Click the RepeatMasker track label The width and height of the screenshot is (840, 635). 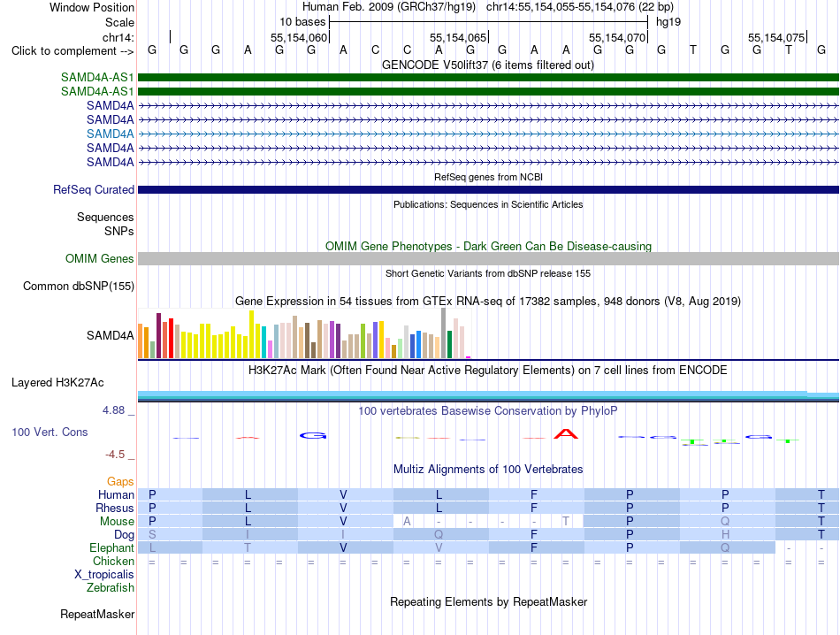97,614
